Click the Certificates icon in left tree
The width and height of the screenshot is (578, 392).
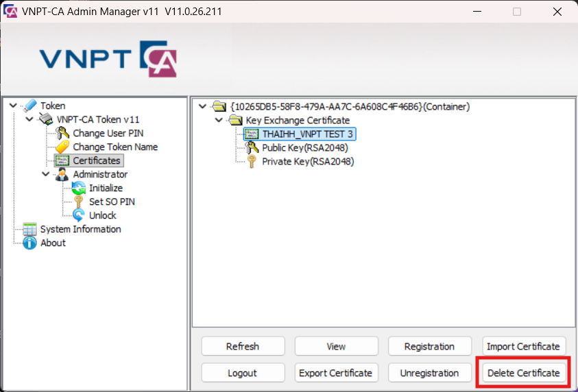point(62,160)
